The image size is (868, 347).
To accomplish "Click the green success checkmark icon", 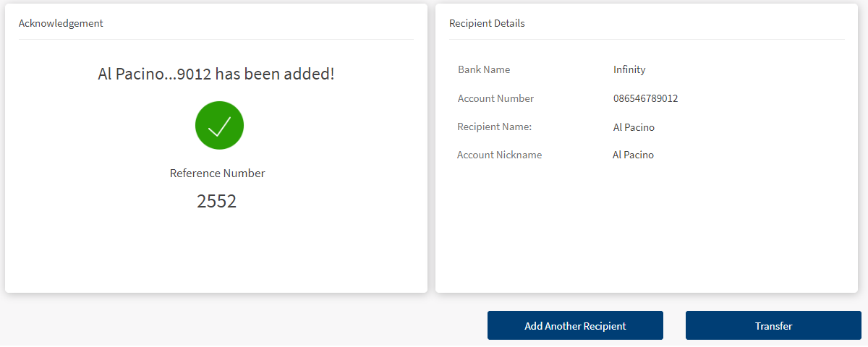I will (219, 126).
